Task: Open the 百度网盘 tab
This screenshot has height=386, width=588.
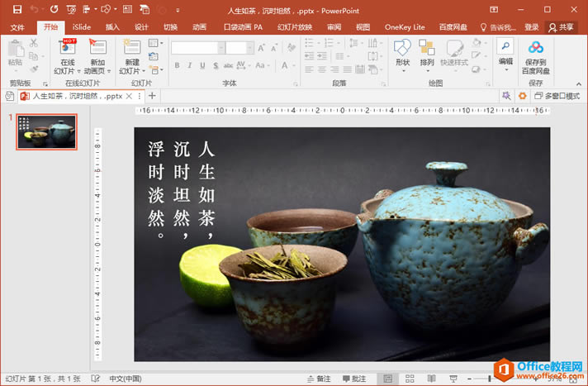Action: (453, 27)
